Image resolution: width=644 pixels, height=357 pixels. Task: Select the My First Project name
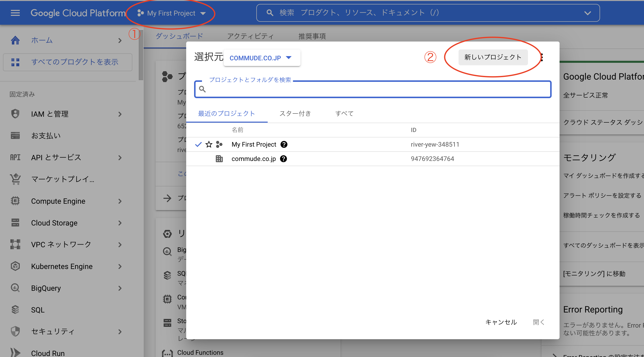[254, 144]
